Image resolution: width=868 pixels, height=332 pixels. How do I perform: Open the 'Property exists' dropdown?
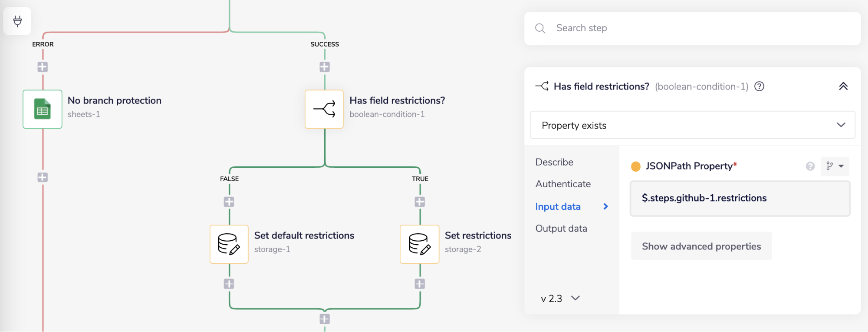pos(692,125)
